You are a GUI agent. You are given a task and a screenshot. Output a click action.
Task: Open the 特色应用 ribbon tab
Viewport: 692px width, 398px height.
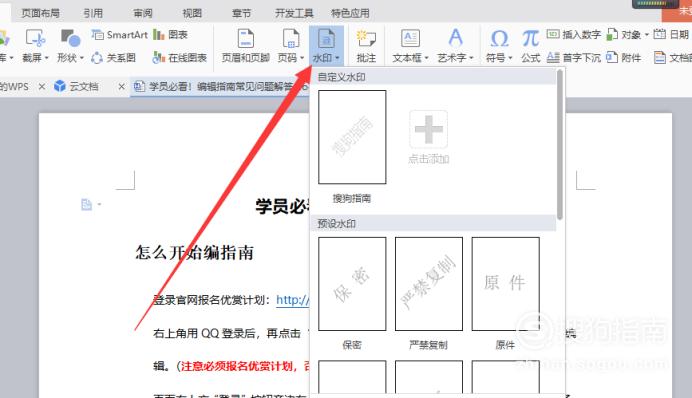pyautogui.click(x=350, y=13)
